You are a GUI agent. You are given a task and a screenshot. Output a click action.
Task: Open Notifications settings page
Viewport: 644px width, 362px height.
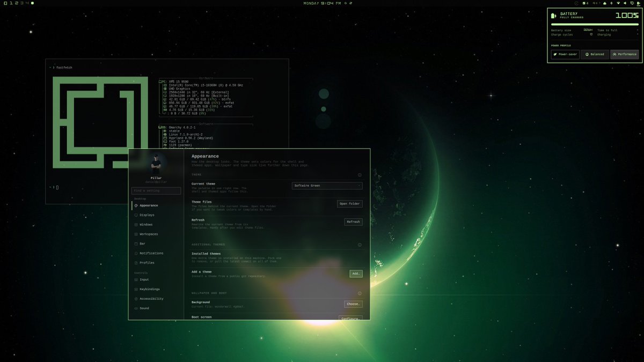[x=156, y=253]
